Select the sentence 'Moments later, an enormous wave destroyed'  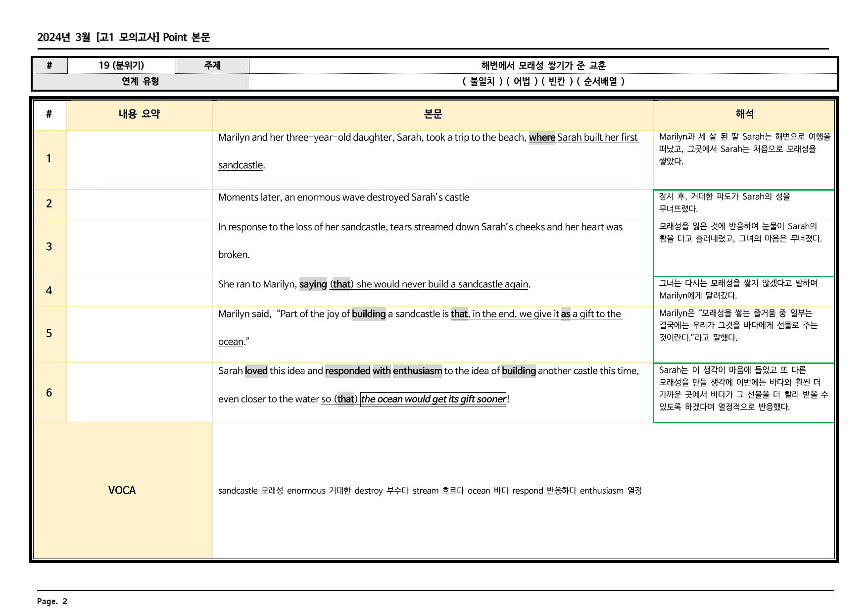[313, 198]
